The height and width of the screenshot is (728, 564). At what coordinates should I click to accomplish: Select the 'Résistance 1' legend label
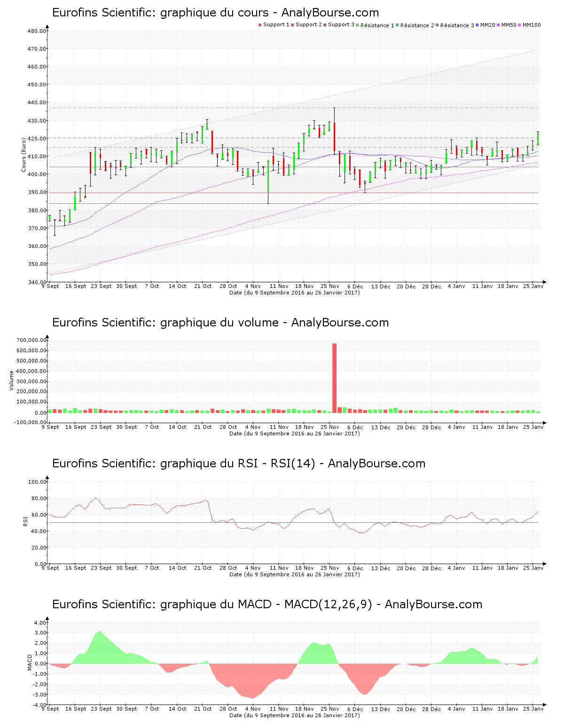(377, 25)
